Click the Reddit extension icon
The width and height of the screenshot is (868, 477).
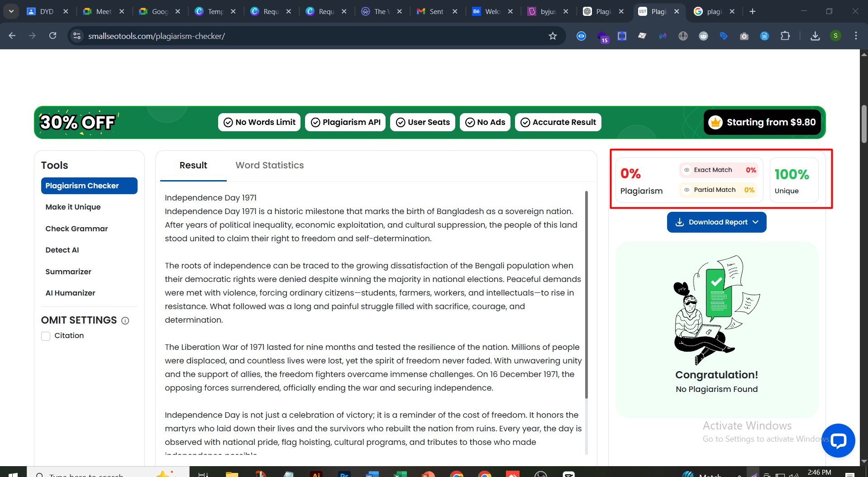coord(704,36)
